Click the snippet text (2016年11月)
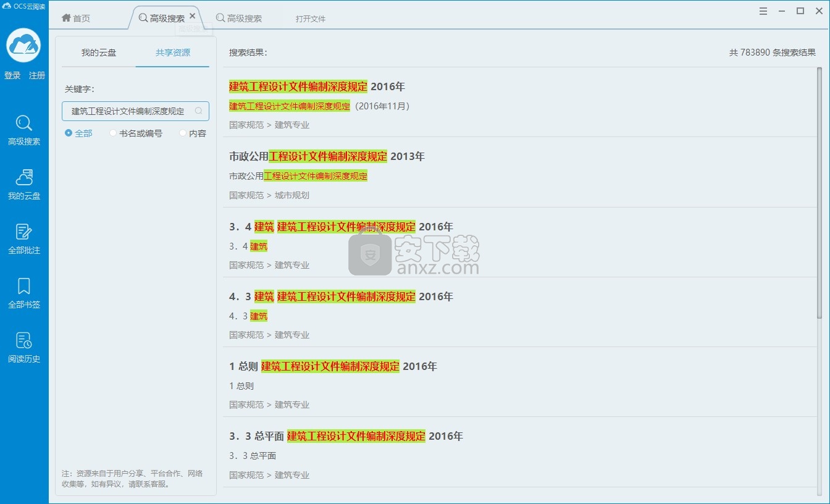This screenshot has height=504, width=830. tap(381, 106)
